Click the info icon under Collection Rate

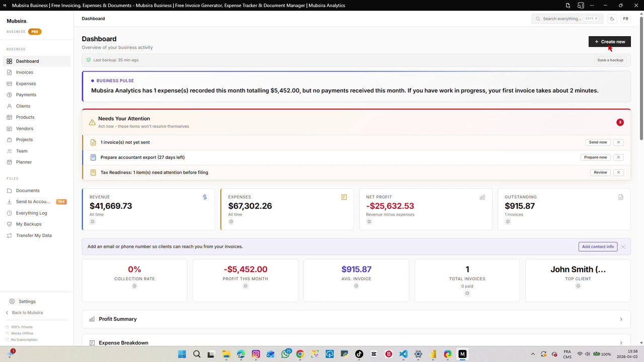pos(134,286)
